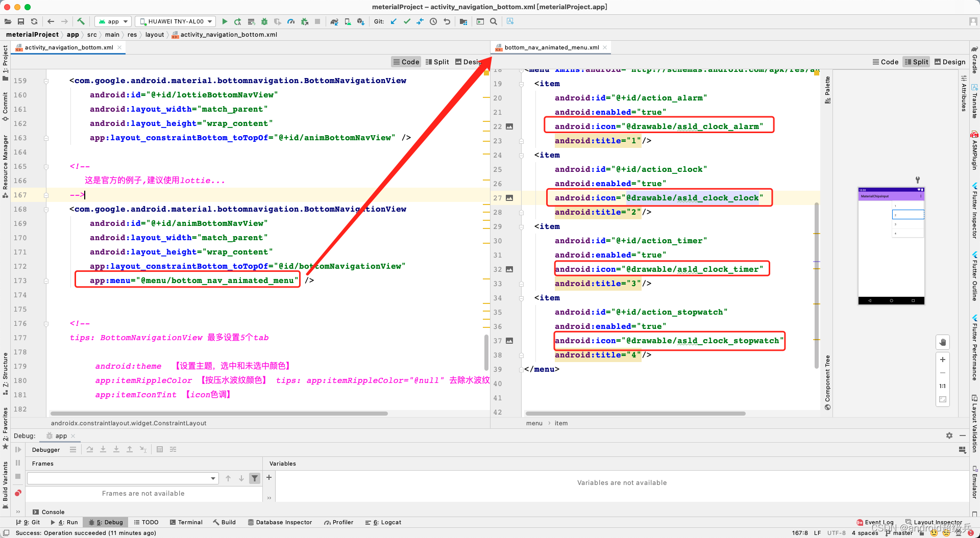This screenshot has width=980, height=538.
Task: Click the Run app green play icon
Action: click(x=225, y=21)
